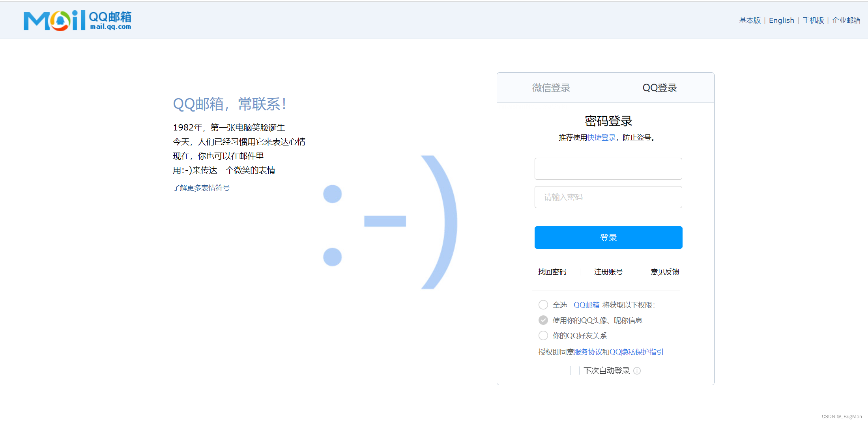Open the 快捷登录 link
Screen dimensions: 868x423
coord(601,137)
